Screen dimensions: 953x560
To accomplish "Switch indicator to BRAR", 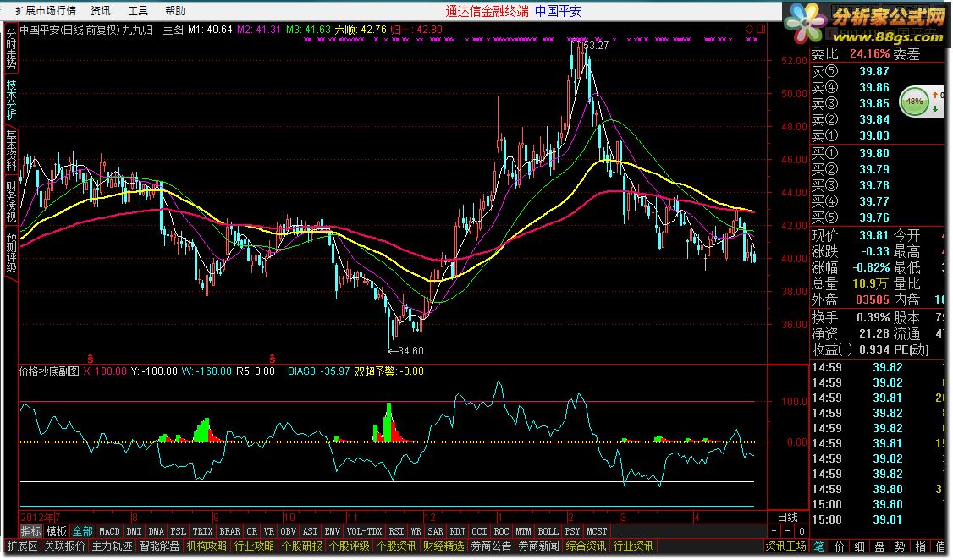I will point(229,531).
